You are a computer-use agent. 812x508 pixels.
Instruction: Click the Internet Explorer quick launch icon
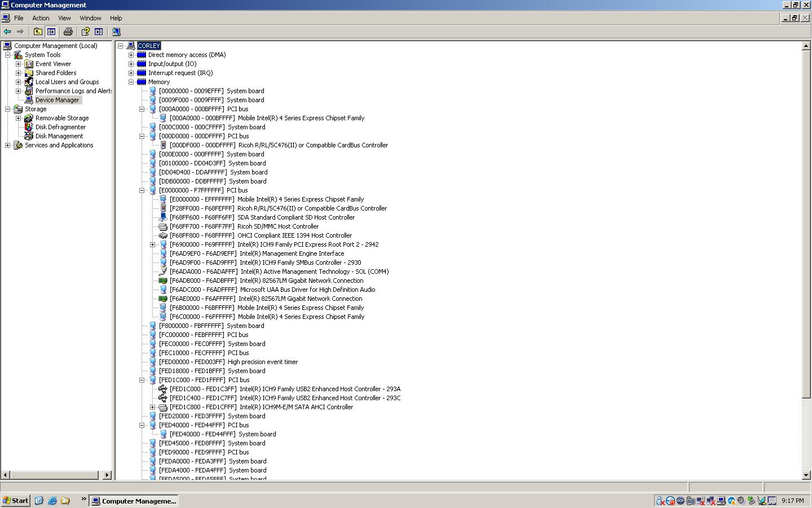point(52,501)
